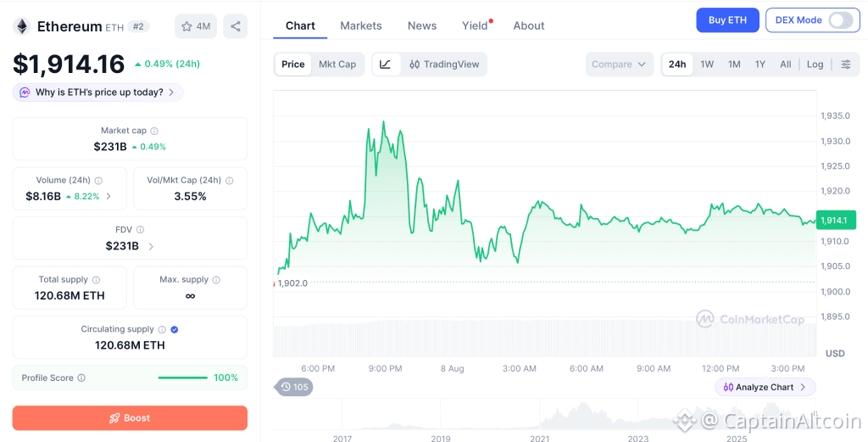The width and height of the screenshot is (868, 442).
Task: Open Volume (24h) info icon
Action: click(98, 181)
